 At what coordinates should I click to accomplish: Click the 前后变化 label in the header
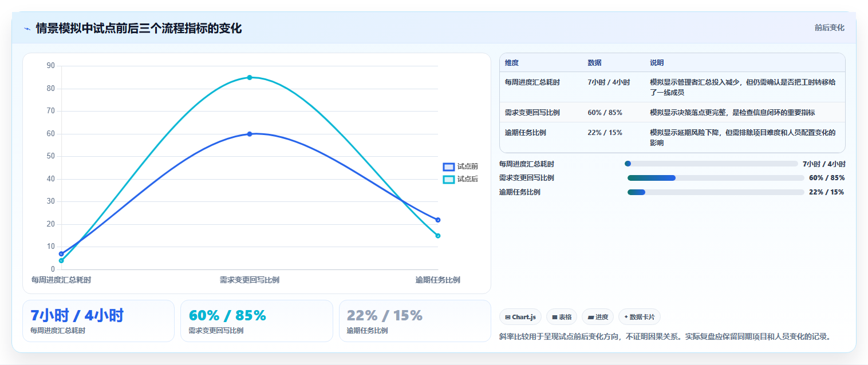point(830,27)
